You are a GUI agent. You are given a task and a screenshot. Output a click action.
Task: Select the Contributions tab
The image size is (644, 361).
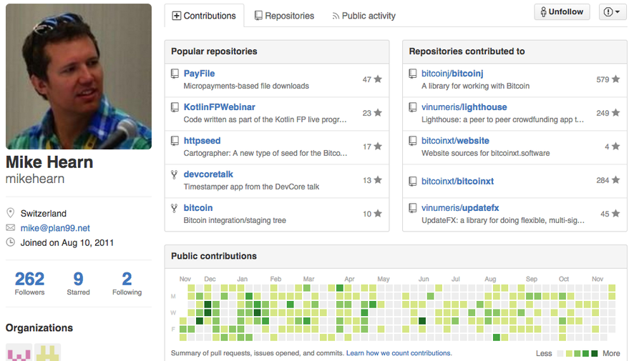204,16
